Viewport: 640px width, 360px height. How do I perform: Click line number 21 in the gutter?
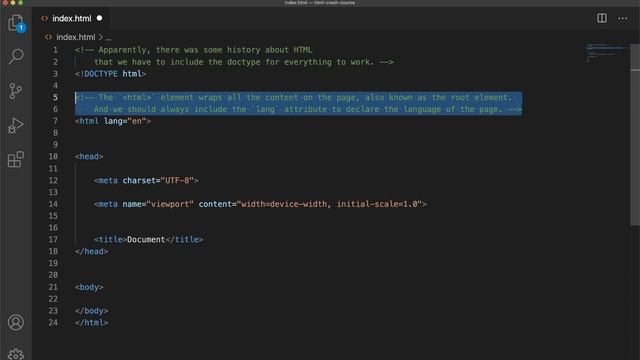[x=53, y=287]
